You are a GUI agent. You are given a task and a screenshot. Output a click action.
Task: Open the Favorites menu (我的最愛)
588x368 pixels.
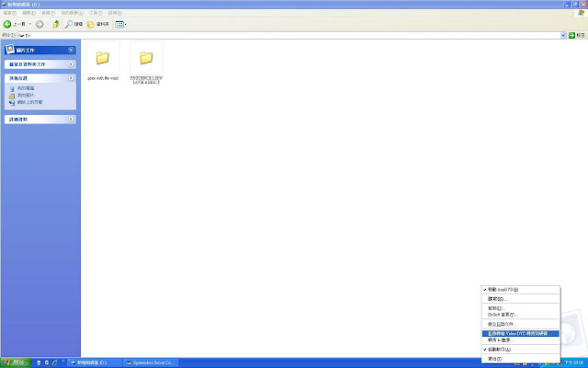(x=72, y=13)
